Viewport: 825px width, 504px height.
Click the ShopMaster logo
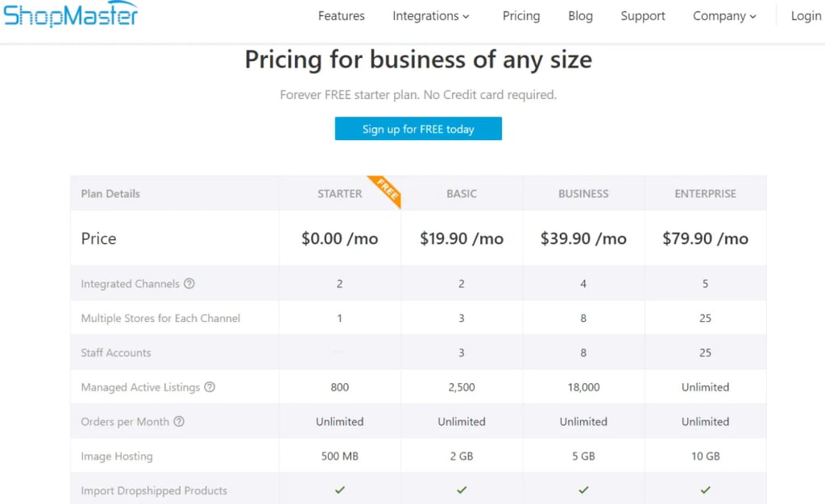(71, 14)
